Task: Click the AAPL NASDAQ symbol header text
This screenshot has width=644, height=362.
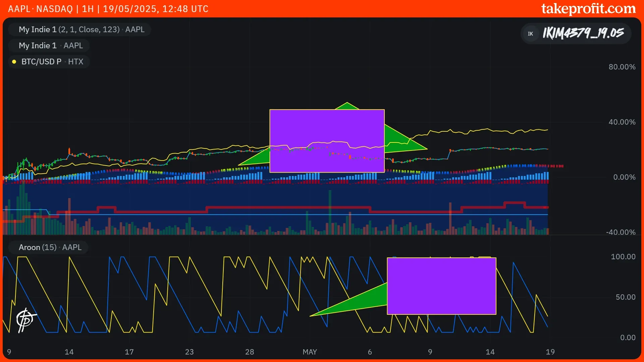Action: pyautogui.click(x=40, y=9)
